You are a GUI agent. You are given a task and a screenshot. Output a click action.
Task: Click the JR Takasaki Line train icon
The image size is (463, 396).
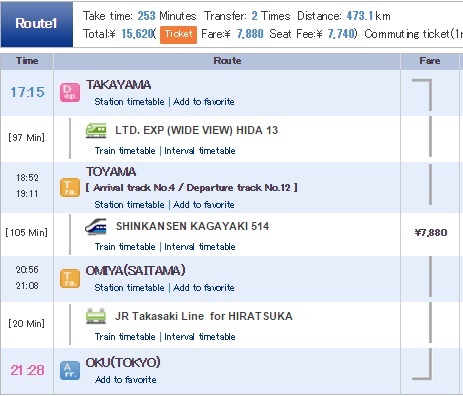[96, 316]
